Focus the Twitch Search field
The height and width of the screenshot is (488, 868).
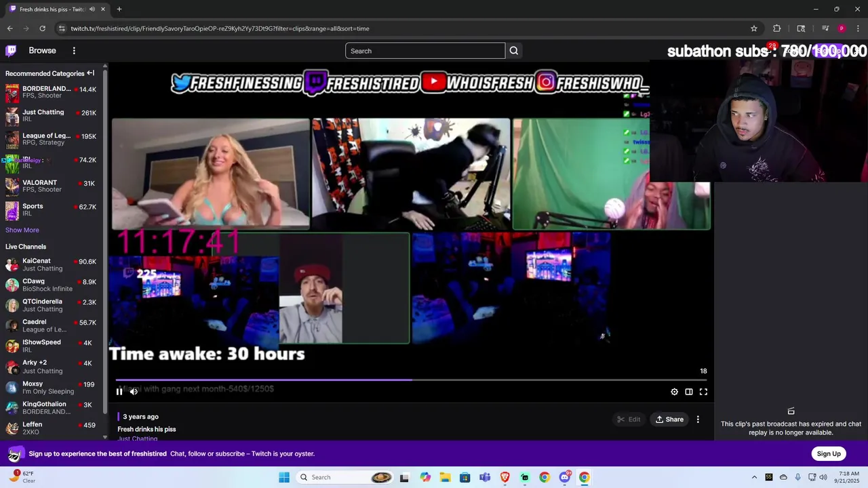425,51
